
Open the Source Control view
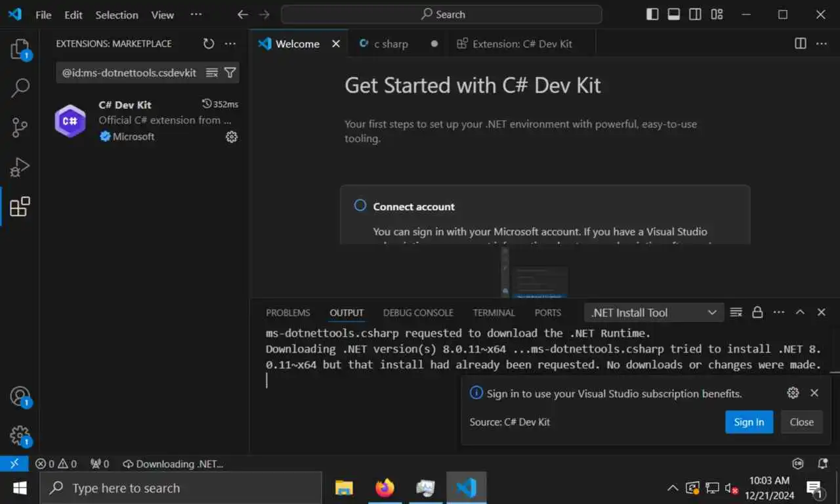click(x=20, y=127)
